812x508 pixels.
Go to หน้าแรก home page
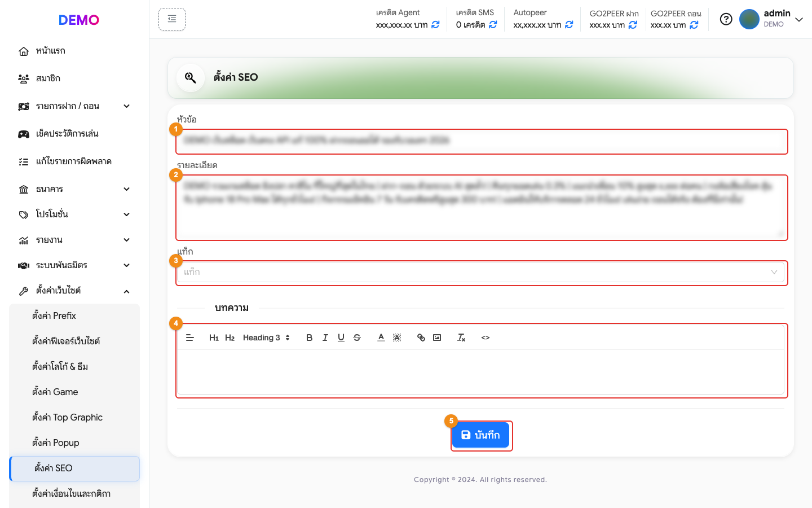coord(74,51)
